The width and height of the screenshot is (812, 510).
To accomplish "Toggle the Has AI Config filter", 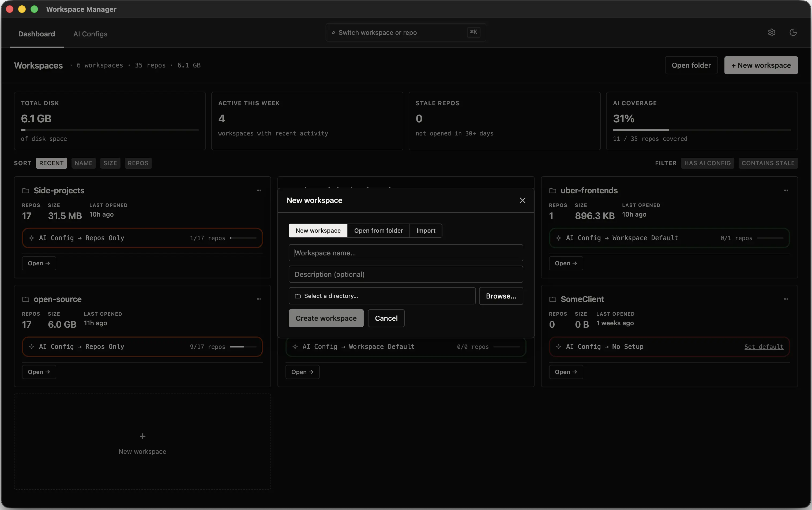I will (708, 163).
